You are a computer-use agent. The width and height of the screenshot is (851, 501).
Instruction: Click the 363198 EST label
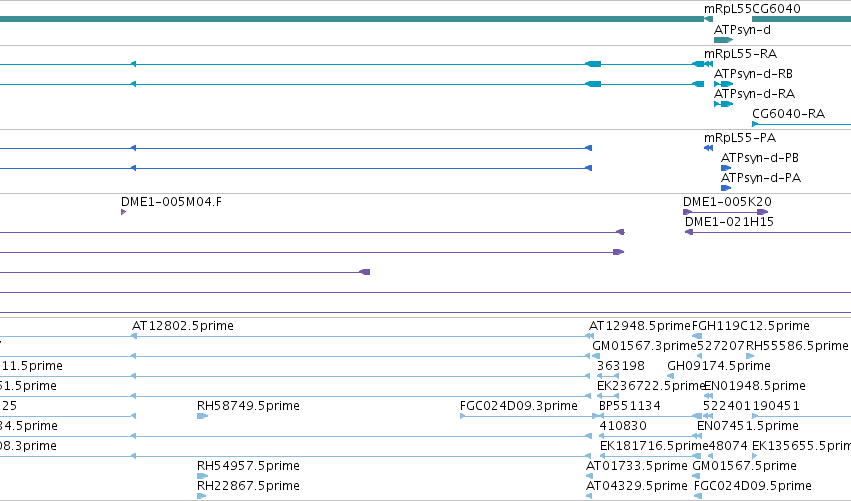(621, 366)
